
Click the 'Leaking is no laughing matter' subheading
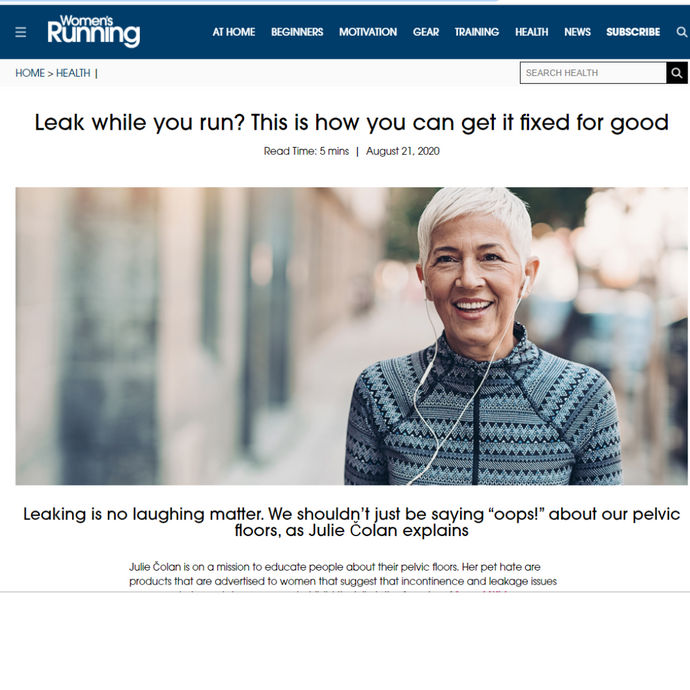352,522
